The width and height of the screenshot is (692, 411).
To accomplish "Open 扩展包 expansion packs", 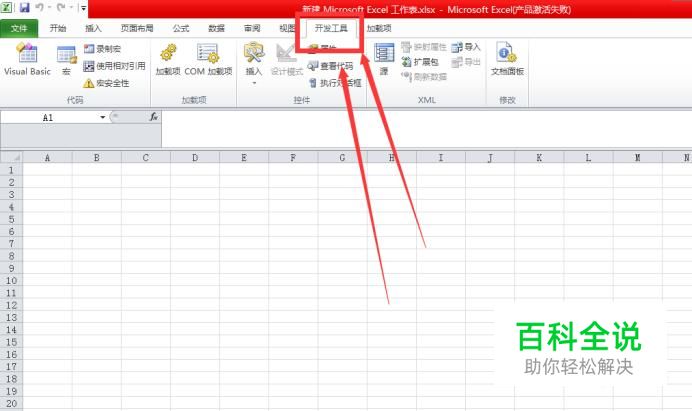I will tap(420, 62).
